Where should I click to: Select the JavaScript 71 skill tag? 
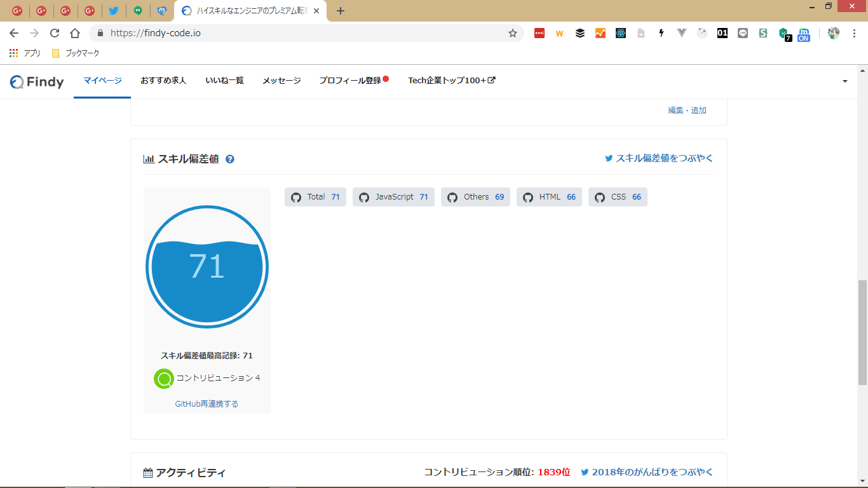[x=393, y=197]
